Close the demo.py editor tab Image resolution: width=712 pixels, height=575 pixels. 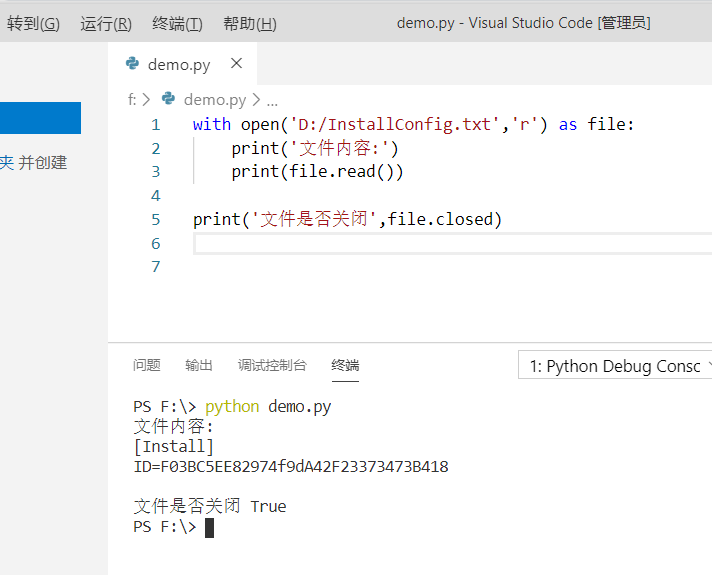(x=236, y=63)
